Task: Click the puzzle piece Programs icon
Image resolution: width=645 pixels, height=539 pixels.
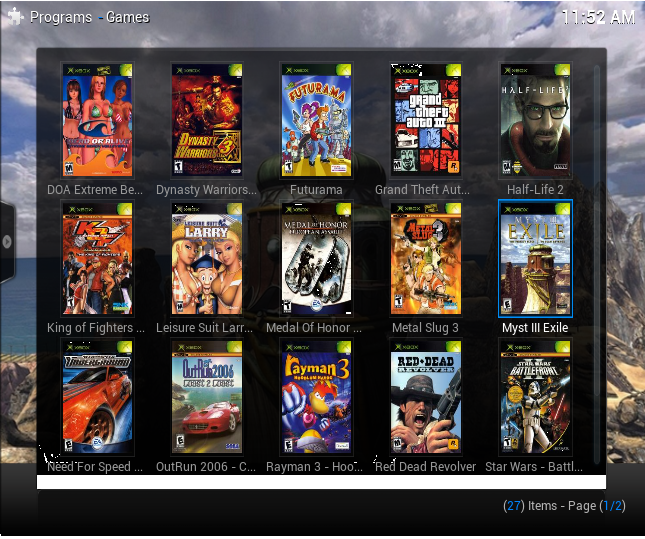Action: (x=14, y=17)
